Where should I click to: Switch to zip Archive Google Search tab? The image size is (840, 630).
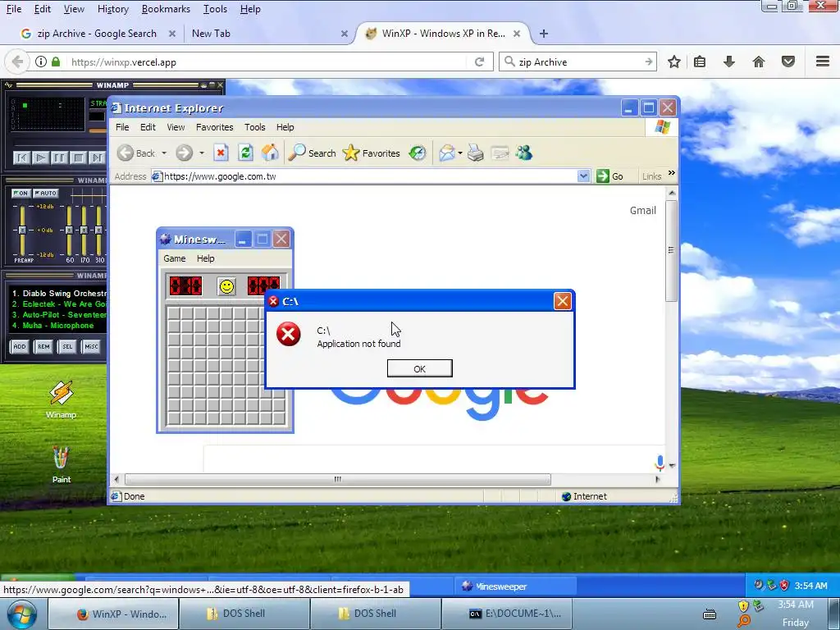tap(97, 33)
